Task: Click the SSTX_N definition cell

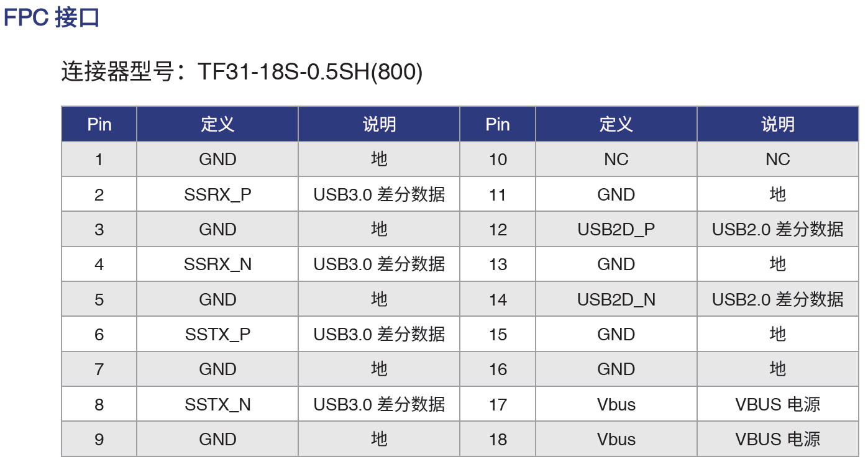Action: (217, 405)
